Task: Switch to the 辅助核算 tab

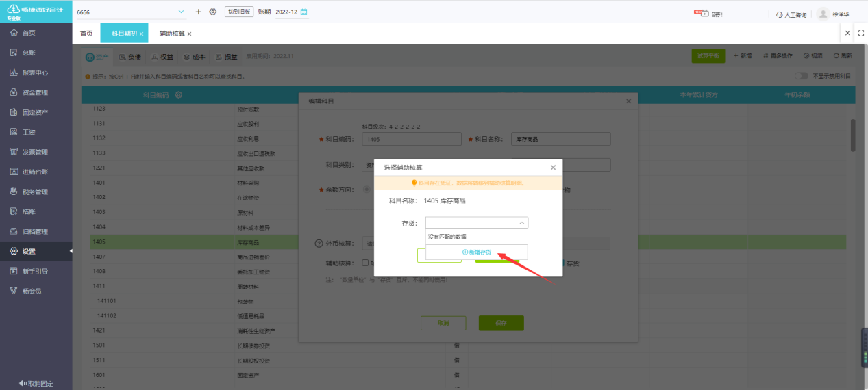Action: (x=172, y=34)
